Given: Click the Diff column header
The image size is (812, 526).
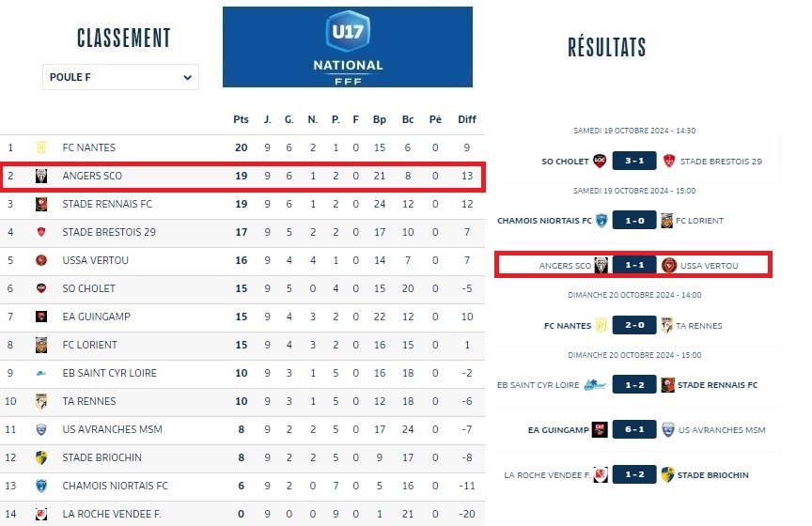Looking at the screenshot, I should click(466, 119).
